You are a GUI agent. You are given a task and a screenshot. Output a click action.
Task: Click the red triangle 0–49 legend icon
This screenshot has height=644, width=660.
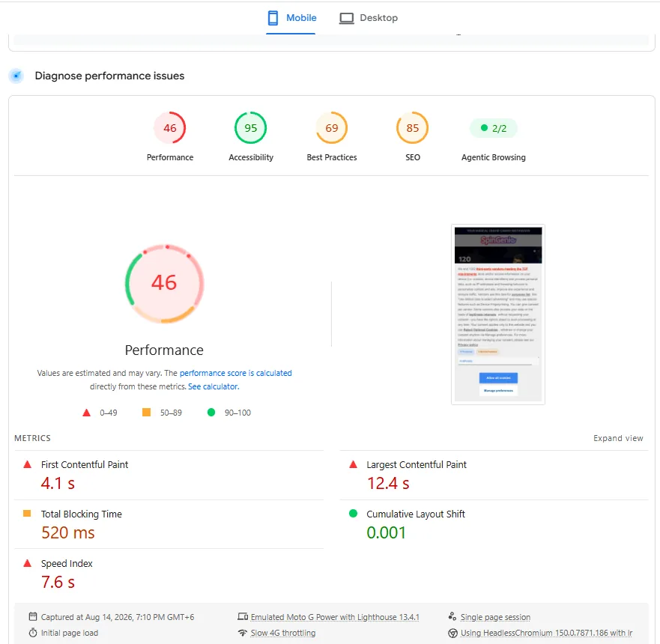coord(86,413)
